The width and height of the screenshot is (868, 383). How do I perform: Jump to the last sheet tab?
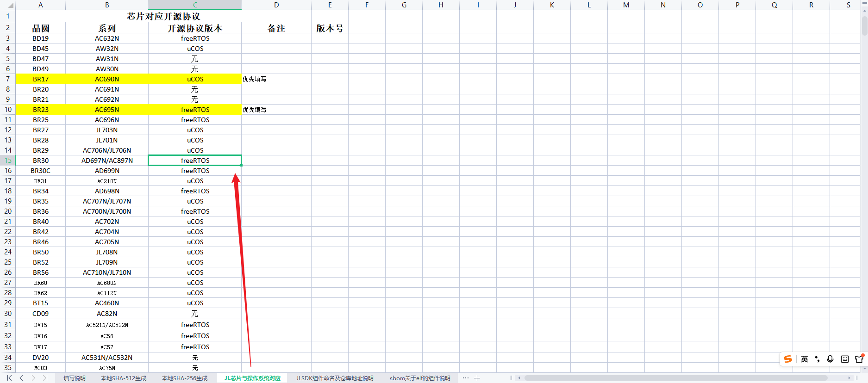[x=45, y=378]
